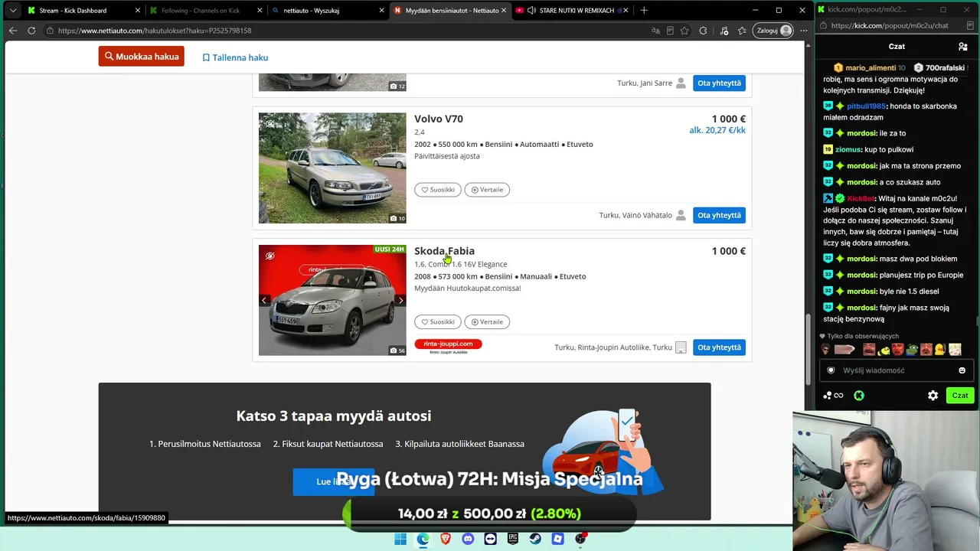This screenshot has width=980, height=551.
Task: Open the Windows Start menu
Action: pyautogui.click(x=400, y=540)
